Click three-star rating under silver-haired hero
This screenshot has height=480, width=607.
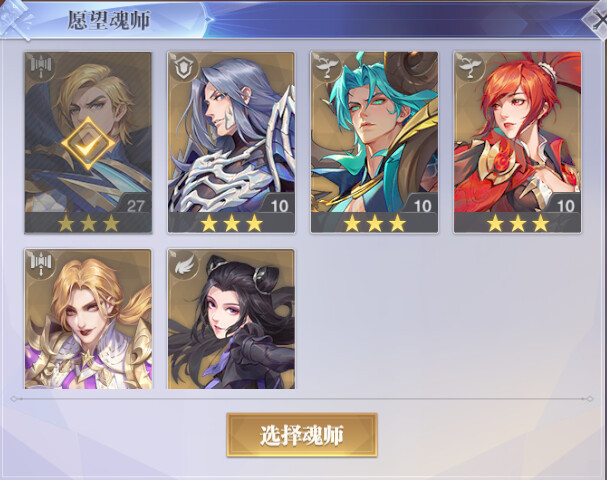(231, 223)
